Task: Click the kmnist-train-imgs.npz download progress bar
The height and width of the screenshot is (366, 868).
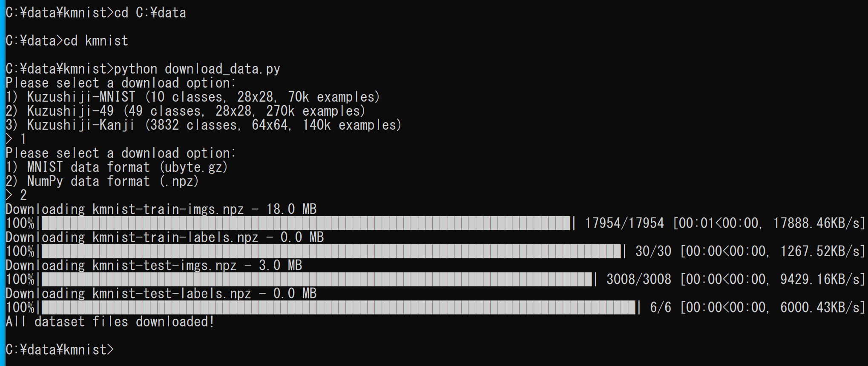Action: 306,223
